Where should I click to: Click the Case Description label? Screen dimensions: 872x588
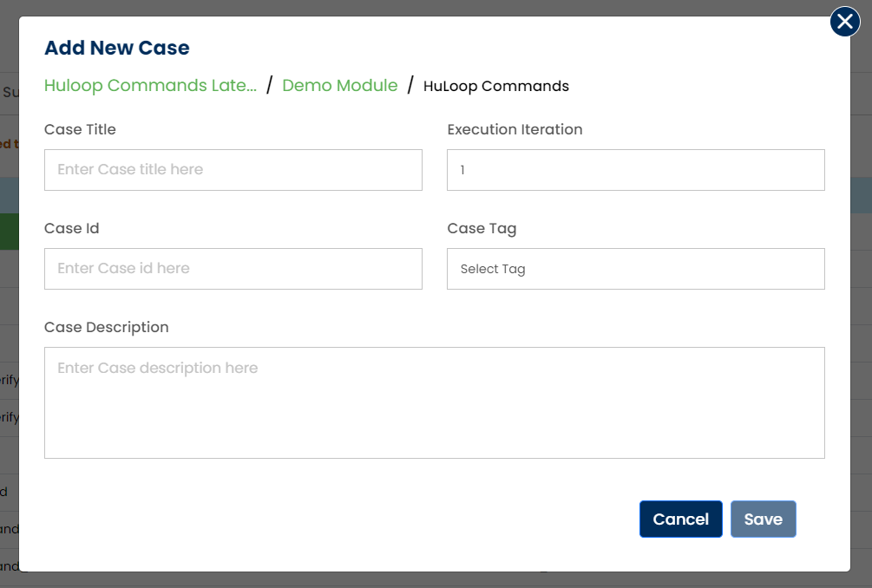(x=106, y=327)
